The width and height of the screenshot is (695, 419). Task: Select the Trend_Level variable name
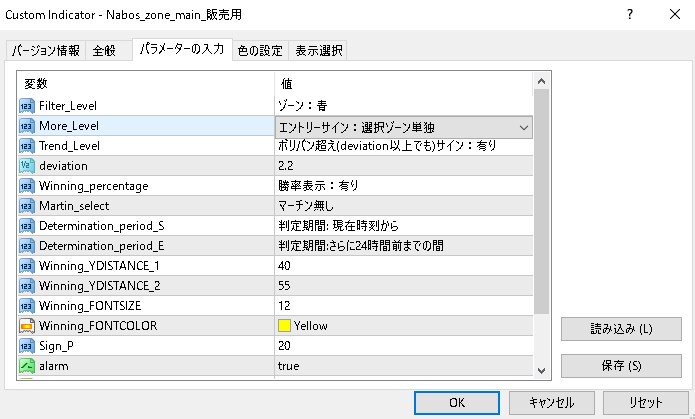(x=69, y=146)
